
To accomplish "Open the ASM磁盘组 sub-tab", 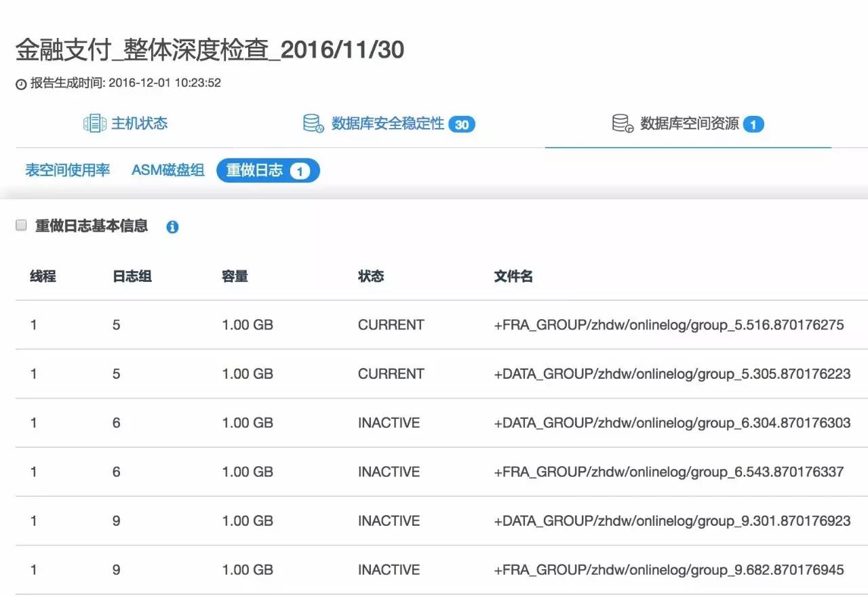I will (x=168, y=171).
